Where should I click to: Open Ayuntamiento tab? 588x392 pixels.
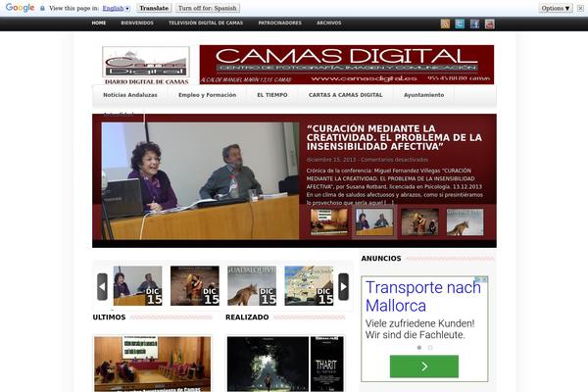(423, 95)
